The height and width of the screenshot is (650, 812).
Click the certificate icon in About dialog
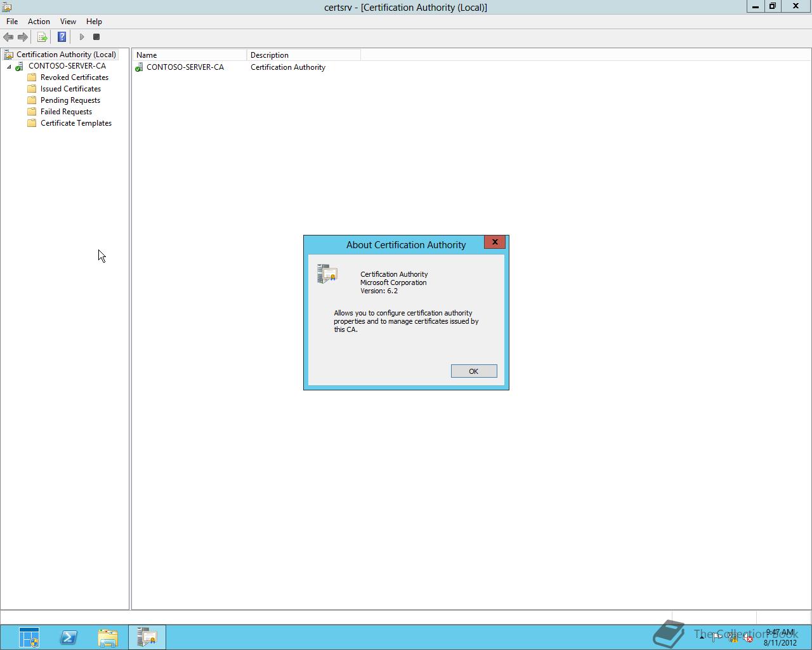tap(327, 274)
